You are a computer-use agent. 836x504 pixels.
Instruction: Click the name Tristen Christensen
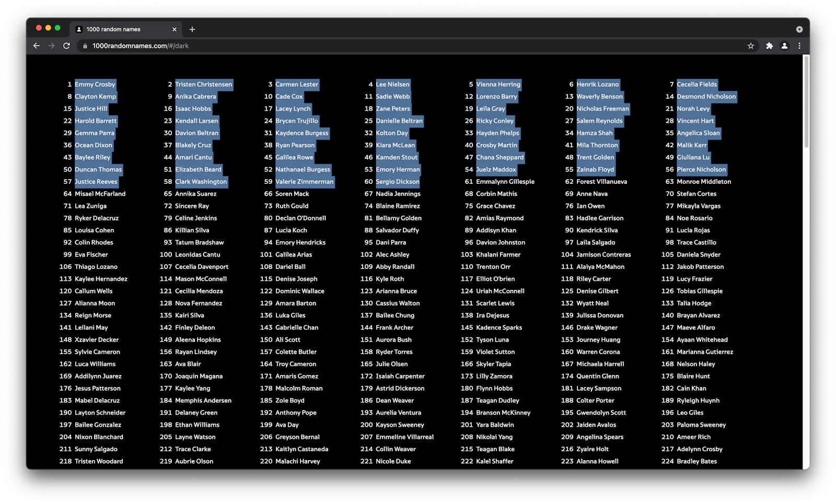[x=204, y=85]
